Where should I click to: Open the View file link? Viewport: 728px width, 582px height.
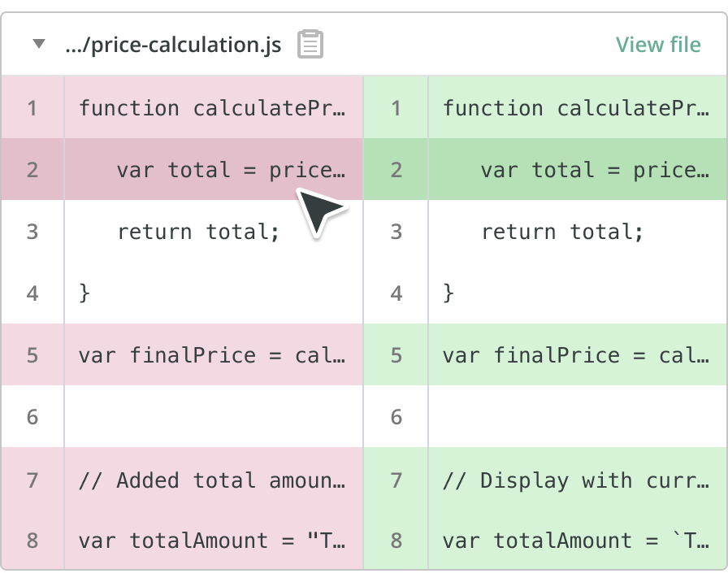click(657, 44)
